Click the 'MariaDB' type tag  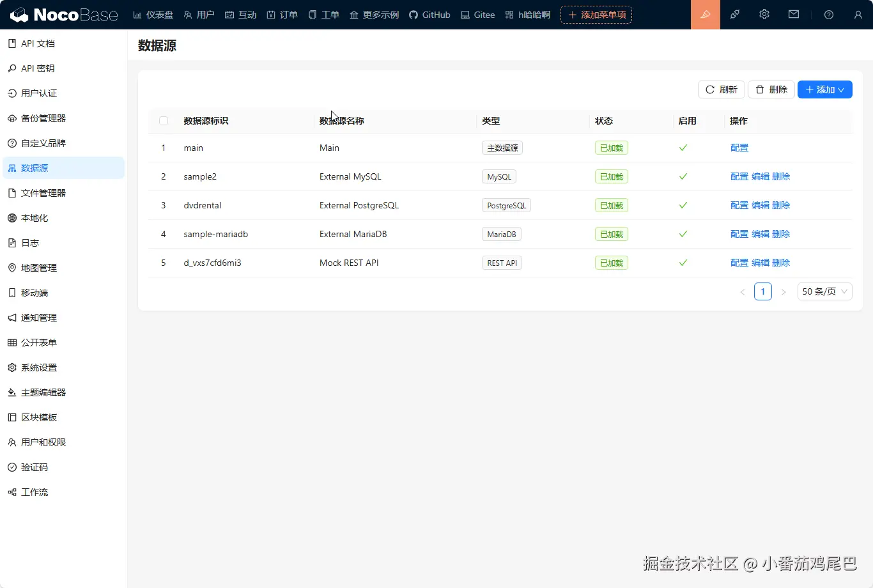502,234
